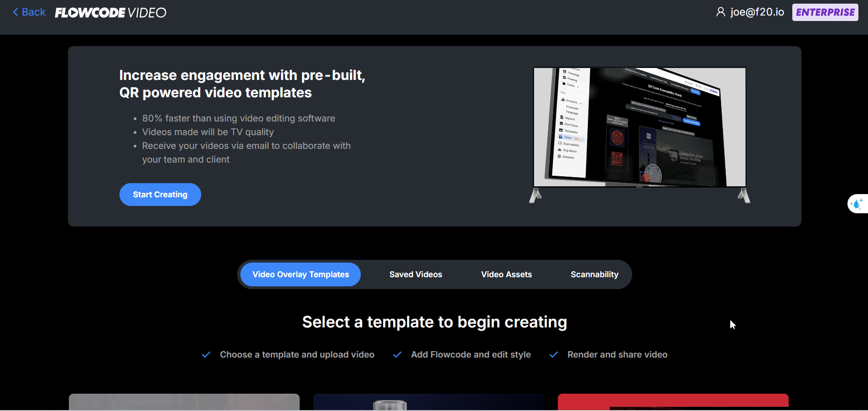Click the joe@f20.io account email
Image resolution: width=868 pixels, height=411 pixels.
tap(757, 12)
